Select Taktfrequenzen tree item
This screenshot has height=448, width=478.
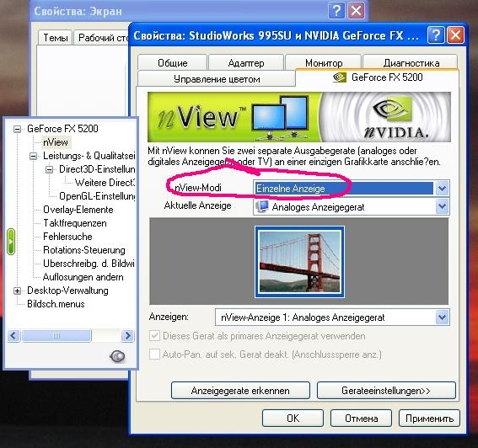(75, 223)
